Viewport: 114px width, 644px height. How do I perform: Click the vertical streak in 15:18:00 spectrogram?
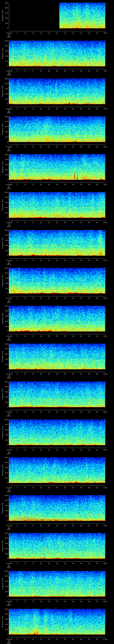click(x=45, y=546)
